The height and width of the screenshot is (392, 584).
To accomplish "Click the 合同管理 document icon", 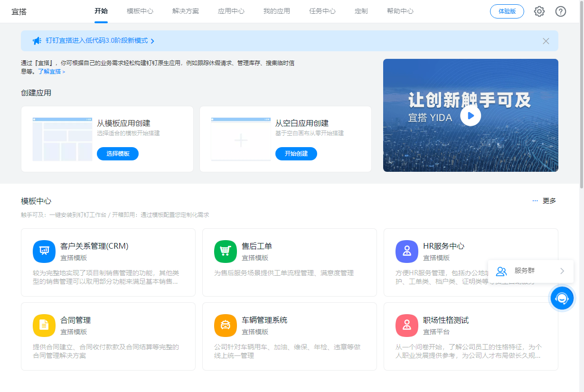I will [x=44, y=326].
